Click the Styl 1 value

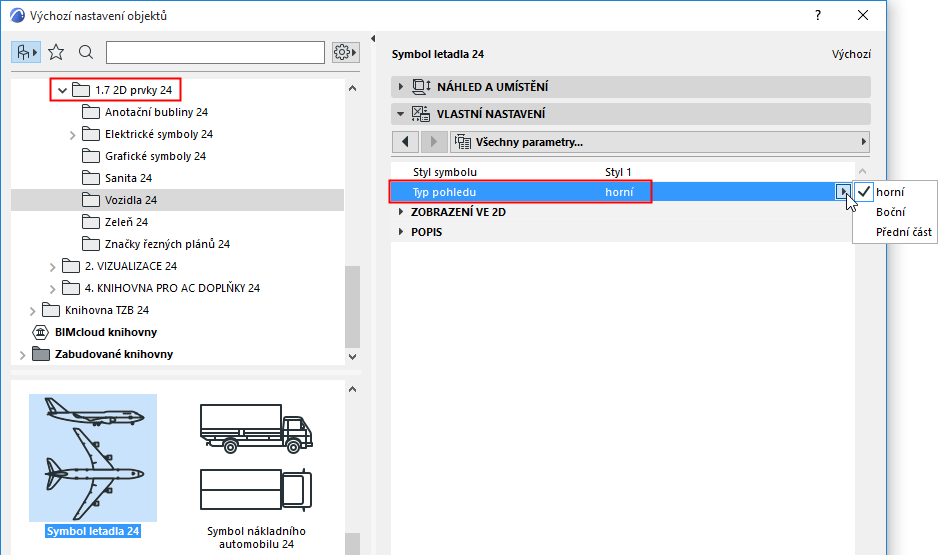click(x=618, y=172)
